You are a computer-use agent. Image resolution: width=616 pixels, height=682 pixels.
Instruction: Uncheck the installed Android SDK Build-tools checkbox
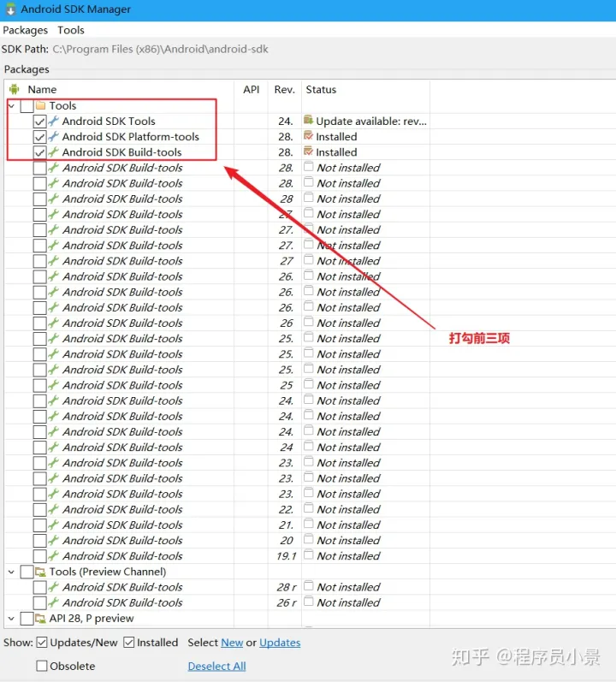(40, 152)
